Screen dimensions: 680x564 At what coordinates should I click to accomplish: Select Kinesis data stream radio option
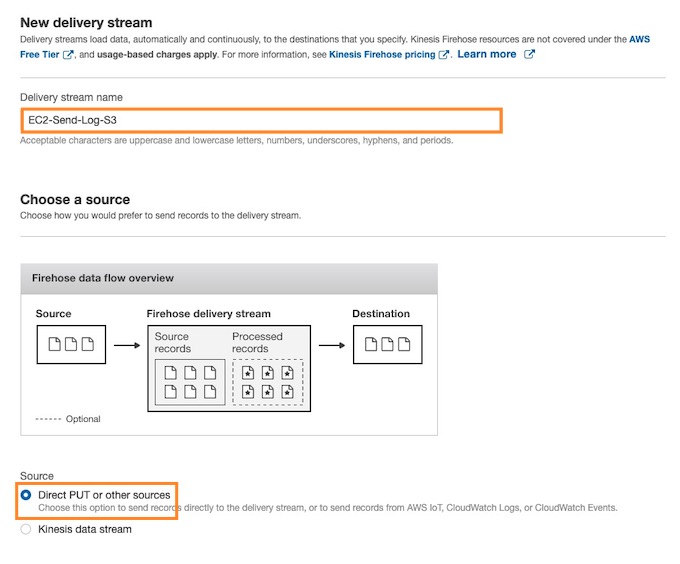click(26, 529)
